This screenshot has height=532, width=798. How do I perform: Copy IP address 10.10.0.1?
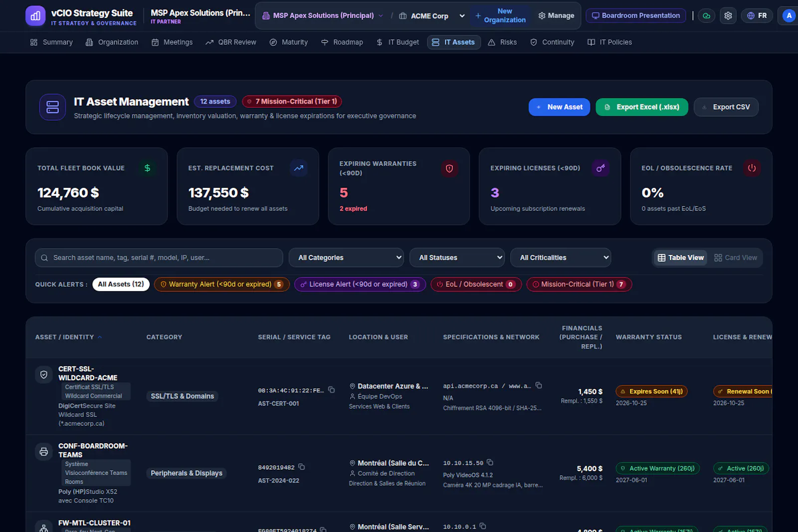click(483, 526)
